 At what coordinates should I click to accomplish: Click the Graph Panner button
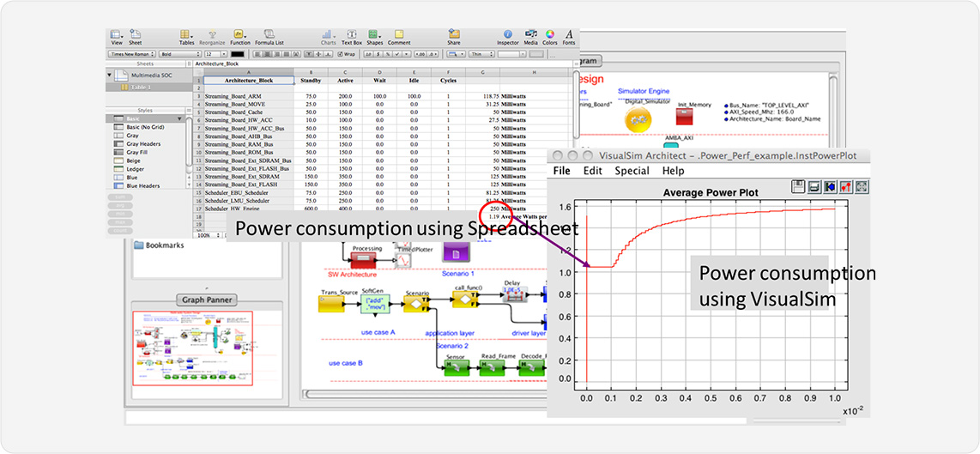click(x=207, y=300)
